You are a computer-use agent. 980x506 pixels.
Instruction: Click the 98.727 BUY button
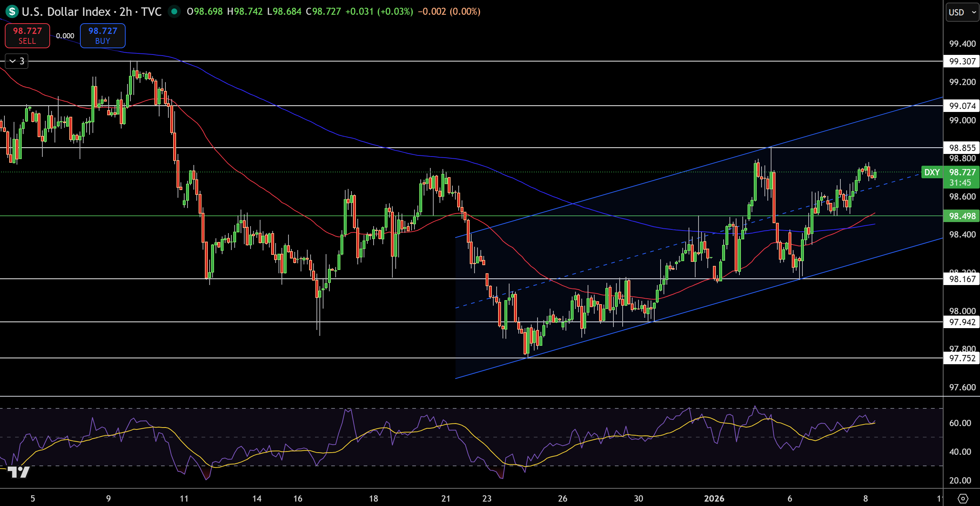(x=102, y=36)
